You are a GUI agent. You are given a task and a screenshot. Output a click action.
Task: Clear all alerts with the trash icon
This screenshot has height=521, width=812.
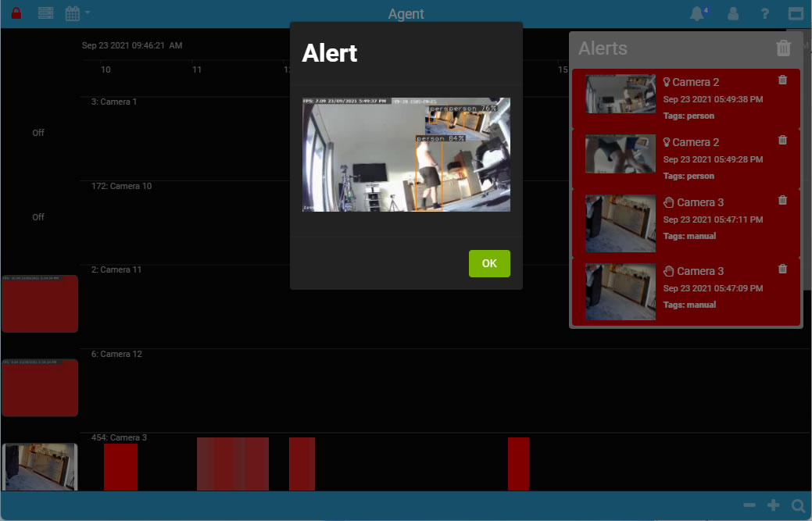click(784, 48)
